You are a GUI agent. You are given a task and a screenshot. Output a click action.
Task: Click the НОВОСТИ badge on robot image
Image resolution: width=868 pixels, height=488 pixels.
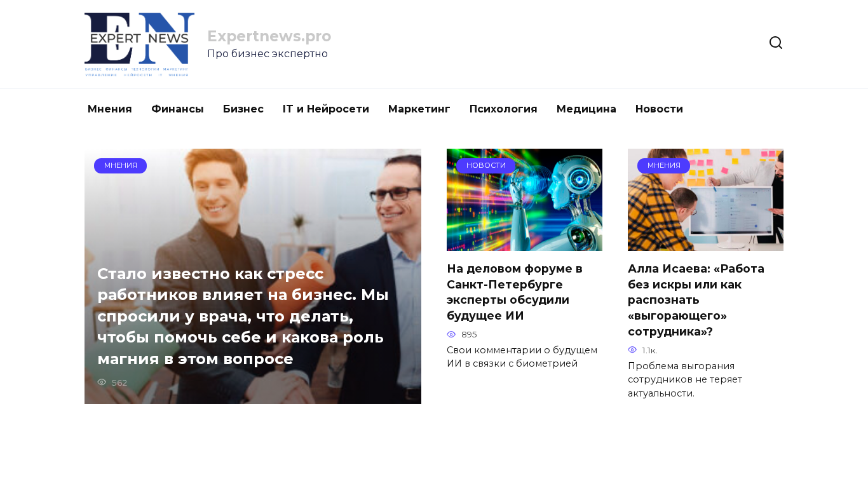[486, 165]
